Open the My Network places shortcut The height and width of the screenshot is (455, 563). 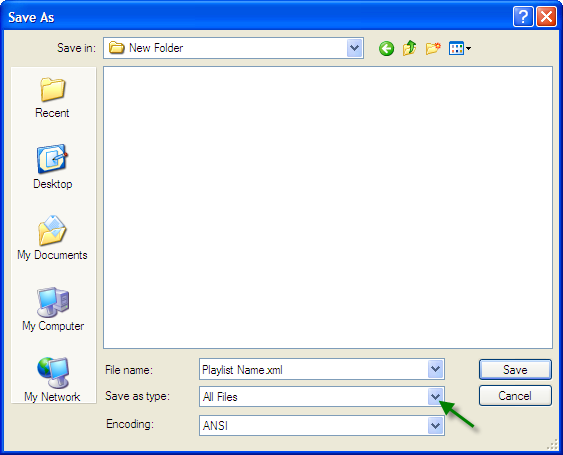pos(52,379)
